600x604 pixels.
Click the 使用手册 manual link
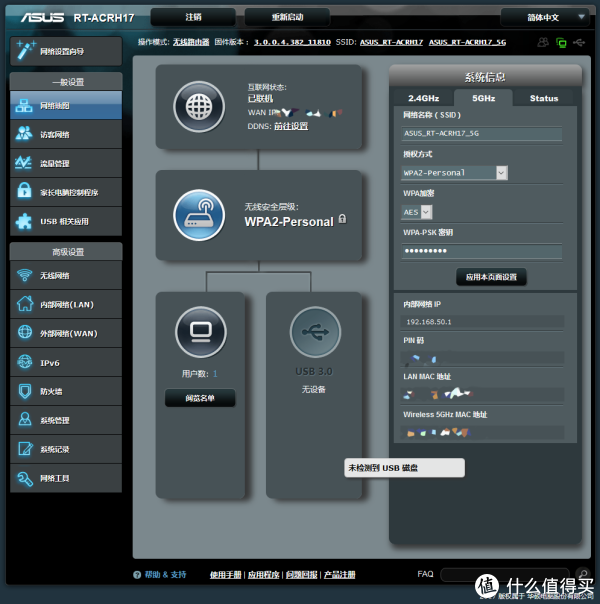pos(225,575)
